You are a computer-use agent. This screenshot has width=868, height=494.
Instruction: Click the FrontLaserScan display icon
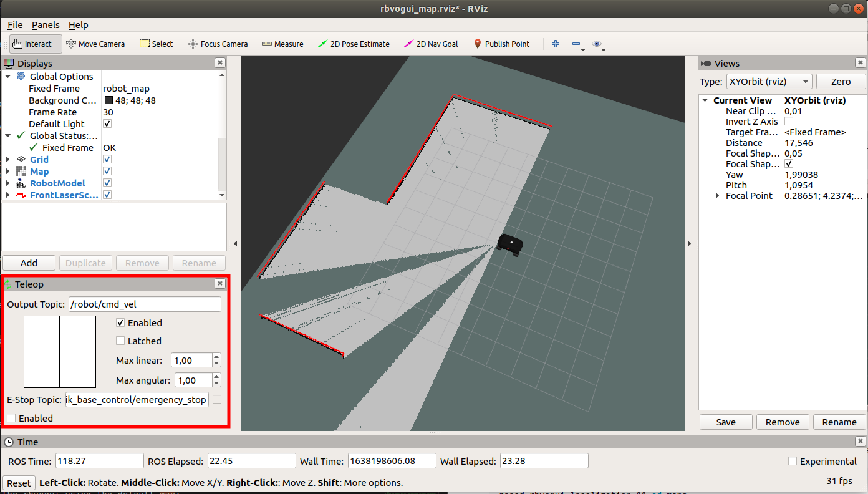coord(21,195)
